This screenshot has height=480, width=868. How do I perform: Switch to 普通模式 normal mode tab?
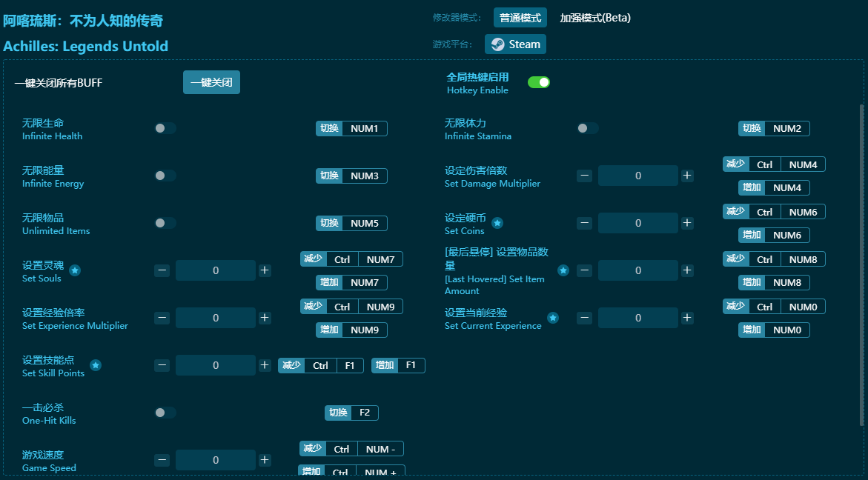[x=520, y=18]
